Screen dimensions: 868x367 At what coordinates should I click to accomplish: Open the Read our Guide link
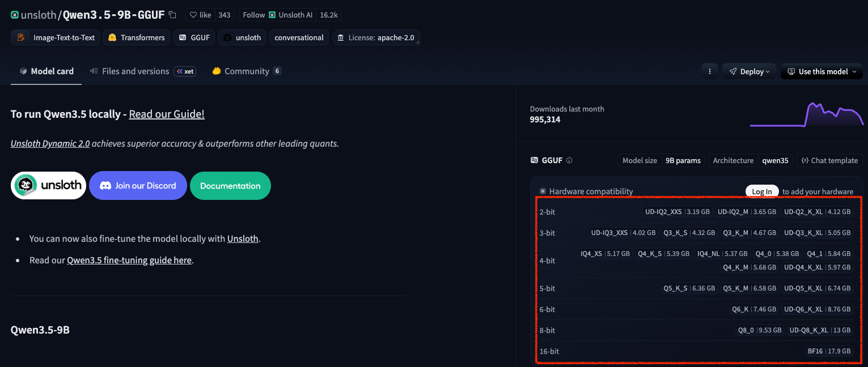click(167, 114)
